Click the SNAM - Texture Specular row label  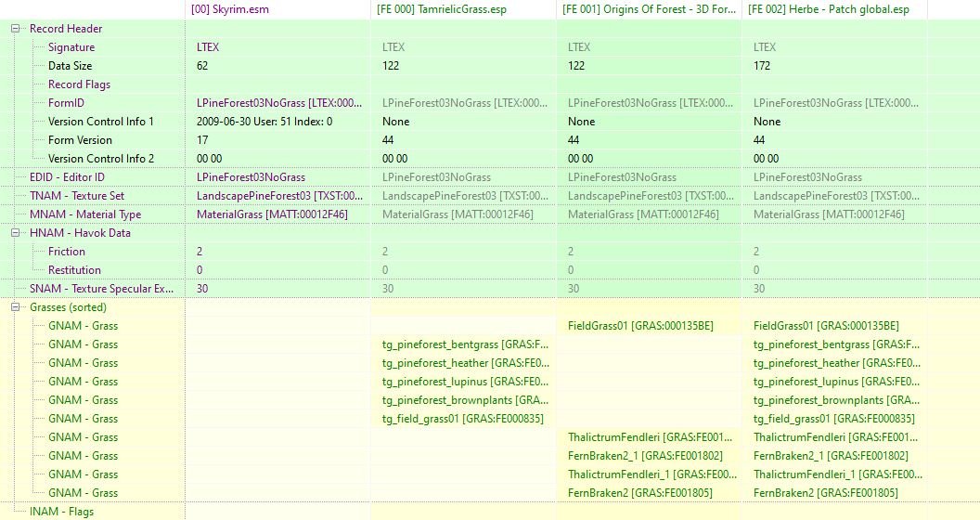[x=102, y=289]
